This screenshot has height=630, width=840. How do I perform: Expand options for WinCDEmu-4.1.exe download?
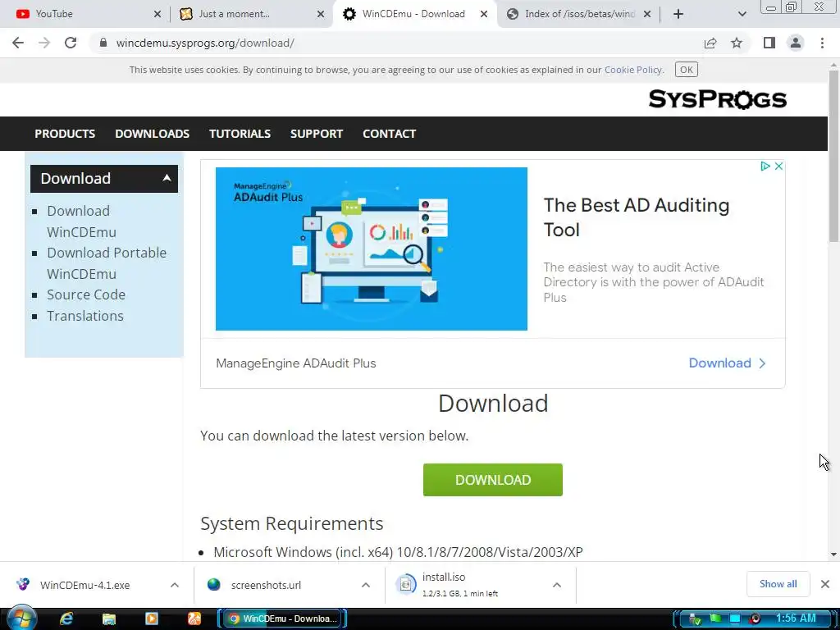[x=175, y=585]
